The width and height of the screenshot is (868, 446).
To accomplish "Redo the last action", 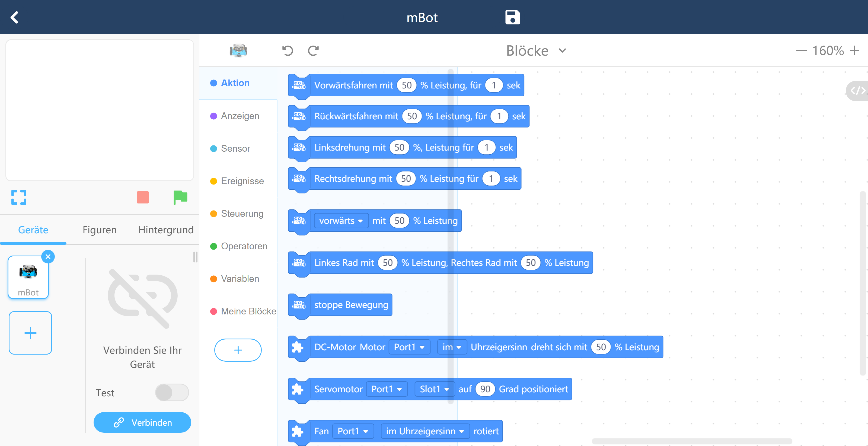I will pyautogui.click(x=313, y=50).
